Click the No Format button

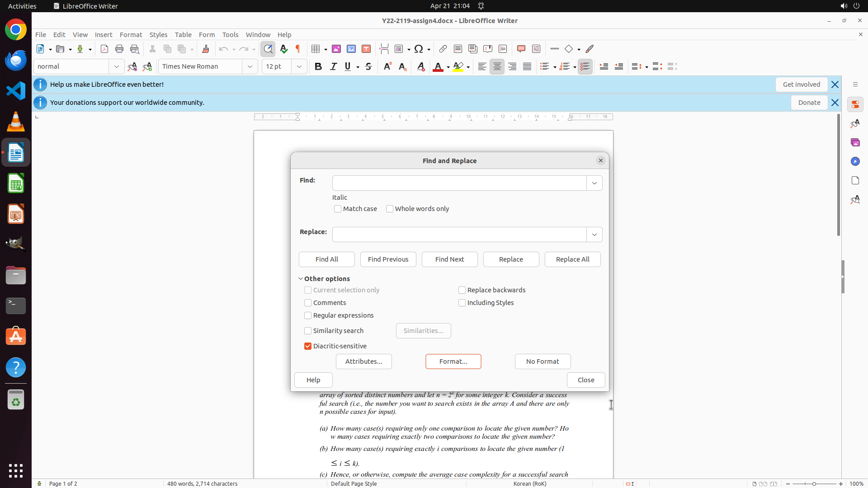point(542,361)
